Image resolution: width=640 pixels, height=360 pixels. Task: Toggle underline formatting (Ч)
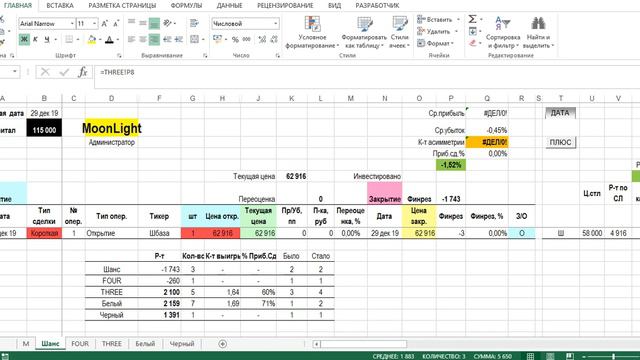pos(47,39)
